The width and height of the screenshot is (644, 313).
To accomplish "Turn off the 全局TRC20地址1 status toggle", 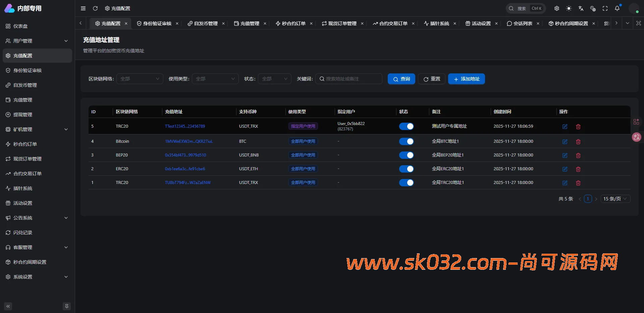I will (x=407, y=183).
